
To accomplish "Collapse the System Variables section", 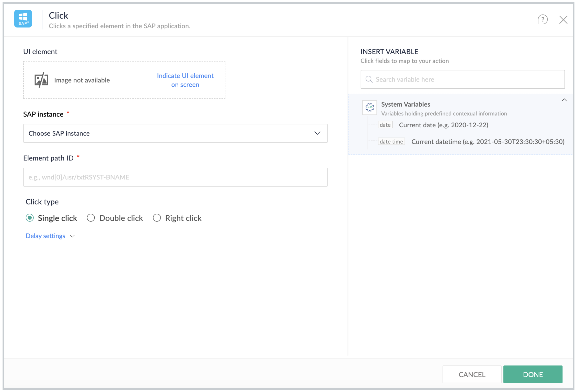I will pos(564,100).
